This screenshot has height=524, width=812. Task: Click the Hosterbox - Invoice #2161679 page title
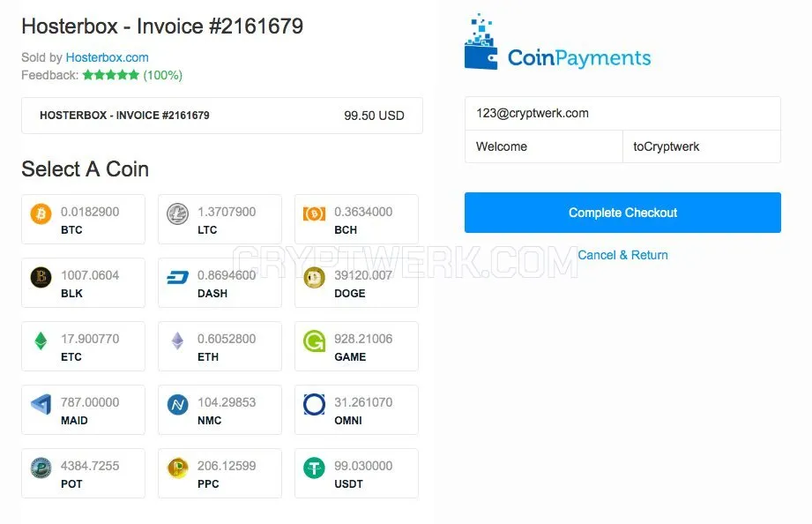pyautogui.click(x=162, y=26)
